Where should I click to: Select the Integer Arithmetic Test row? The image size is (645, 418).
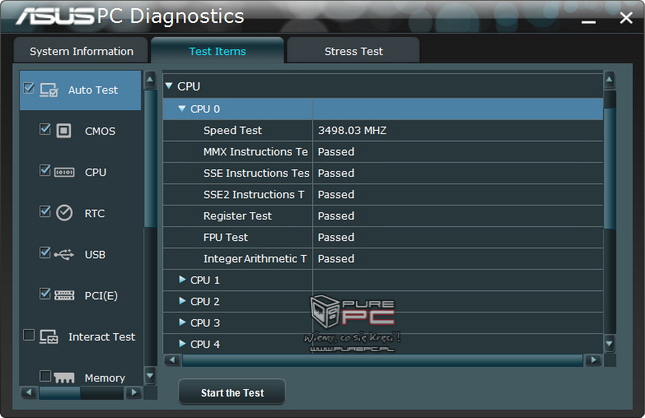383,259
